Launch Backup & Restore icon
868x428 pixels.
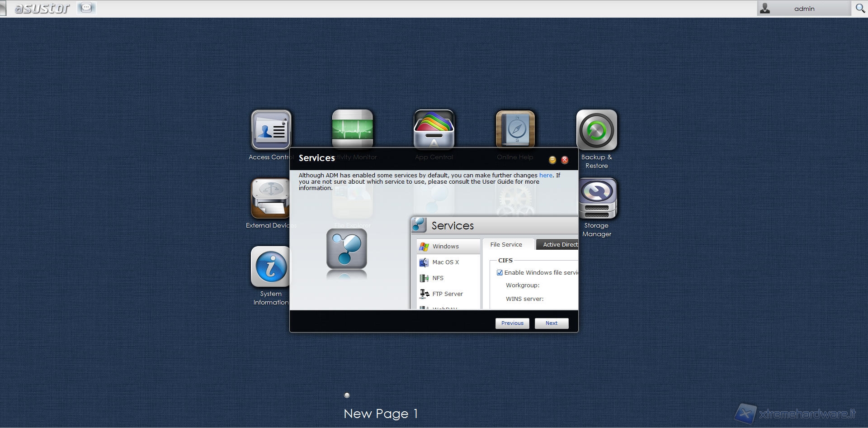596,130
